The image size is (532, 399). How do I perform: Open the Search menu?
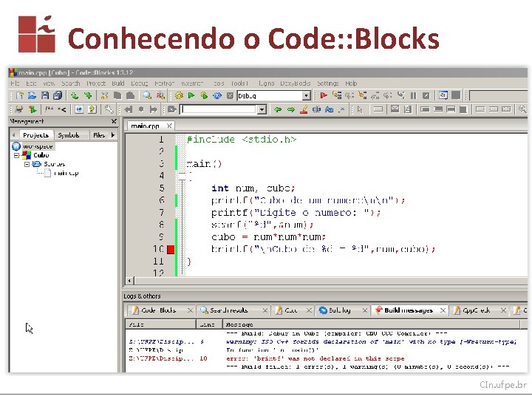click(71, 83)
